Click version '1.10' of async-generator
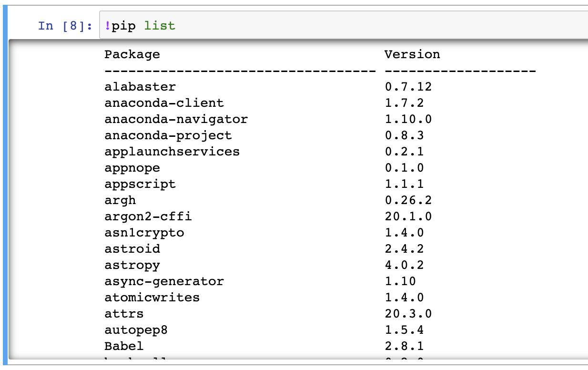588x370 pixels. tap(400, 281)
